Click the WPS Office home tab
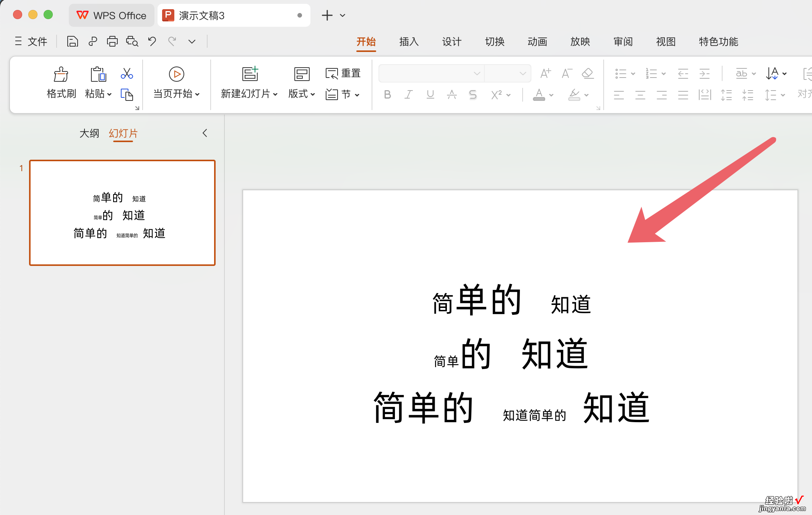The image size is (812, 515). coord(112,15)
